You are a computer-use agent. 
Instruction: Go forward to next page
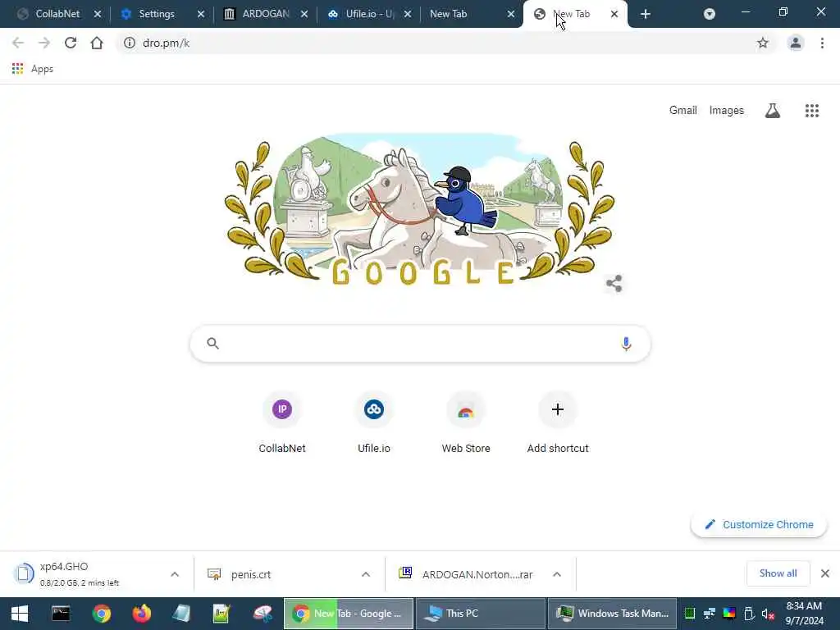pos(44,43)
